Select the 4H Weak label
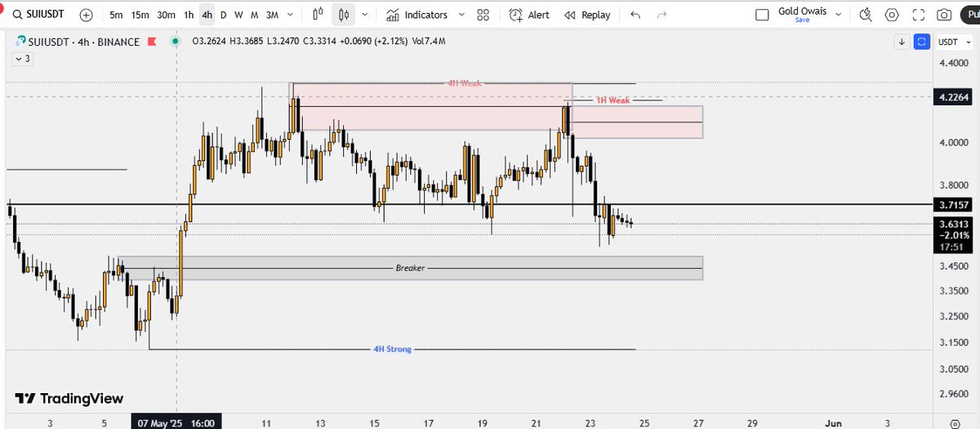Image resolution: width=980 pixels, height=429 pixels. 463,83
